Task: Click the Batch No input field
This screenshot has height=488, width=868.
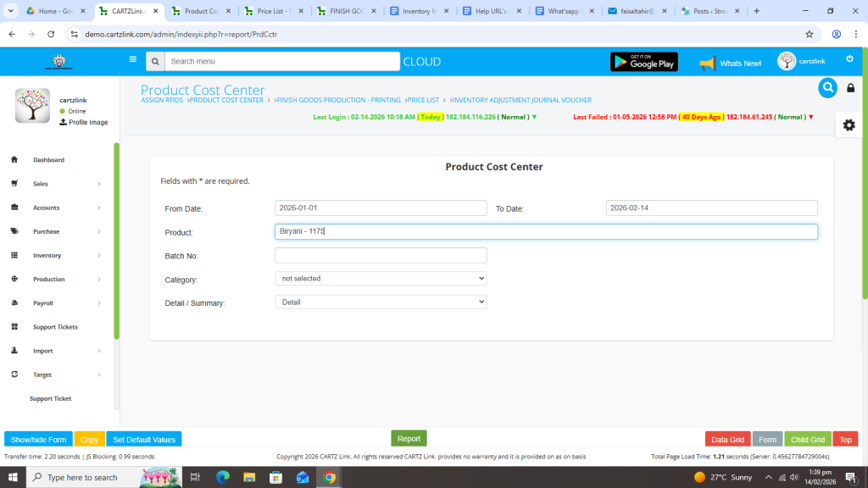Action: pos(381,255)
